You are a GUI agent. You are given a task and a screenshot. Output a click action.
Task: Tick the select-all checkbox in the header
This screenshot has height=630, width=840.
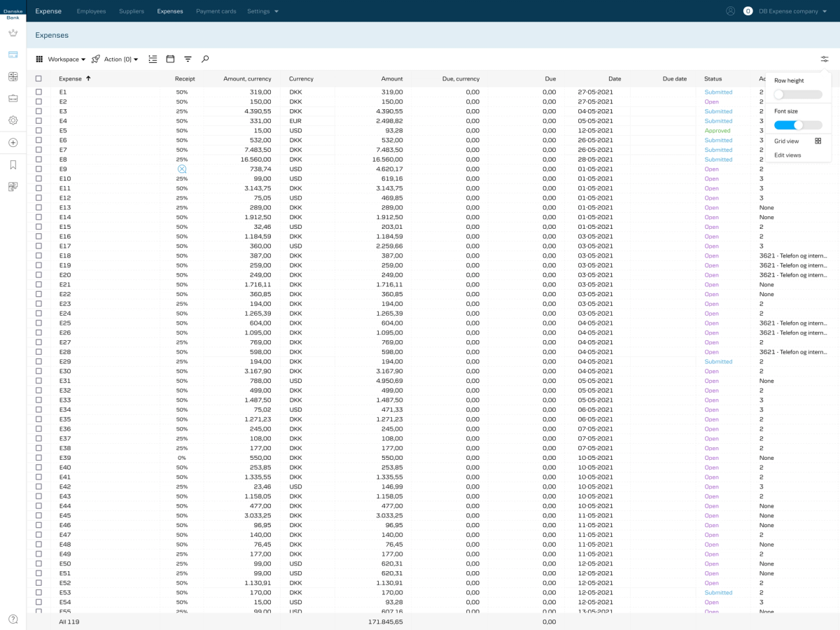coord(38,79)
